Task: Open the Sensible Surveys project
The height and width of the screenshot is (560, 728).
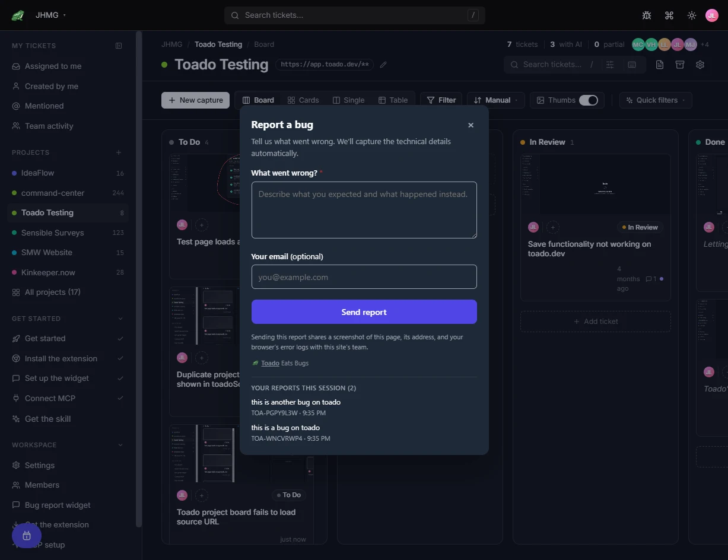Action: [x=68, y=233]
